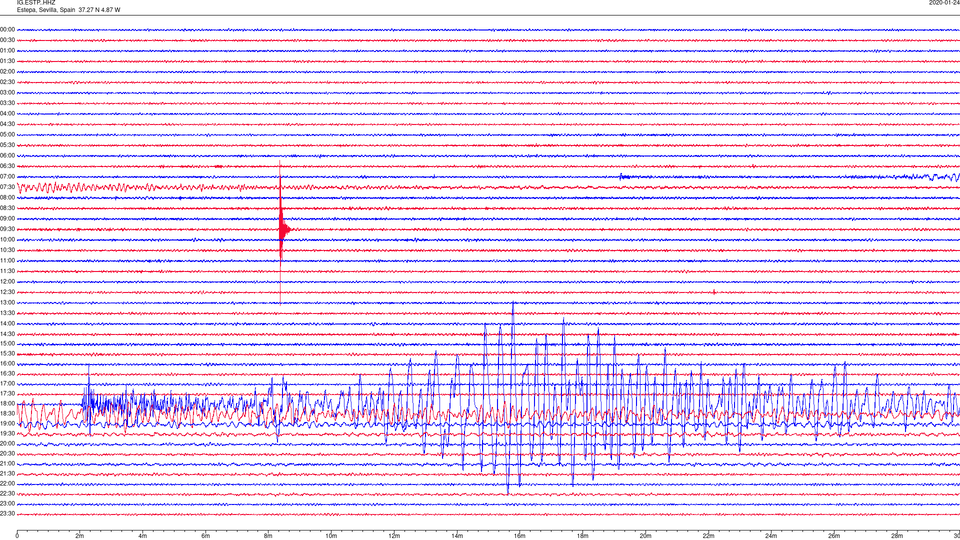Click the 18:00 time row label
The image size is (960, 540).
coord(7,404)
